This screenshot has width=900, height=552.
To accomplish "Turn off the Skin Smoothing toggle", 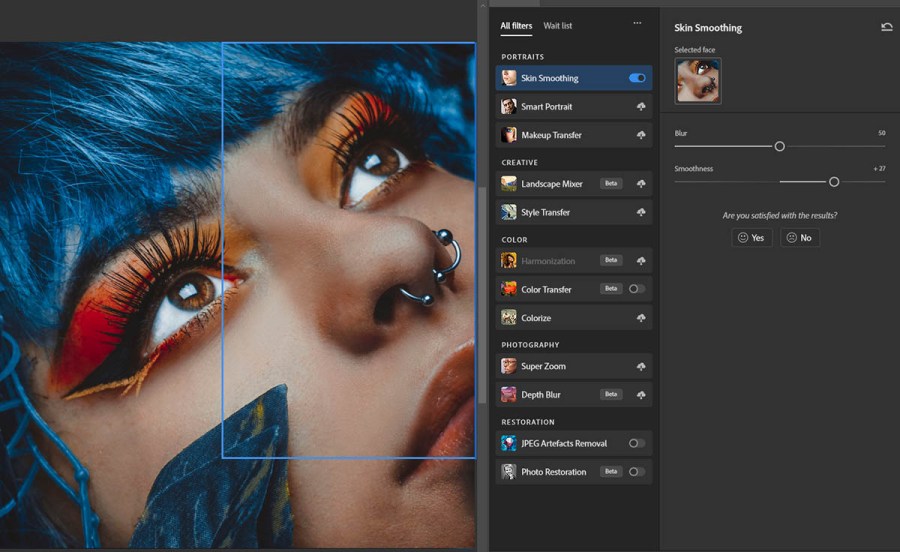I will 637,78.
